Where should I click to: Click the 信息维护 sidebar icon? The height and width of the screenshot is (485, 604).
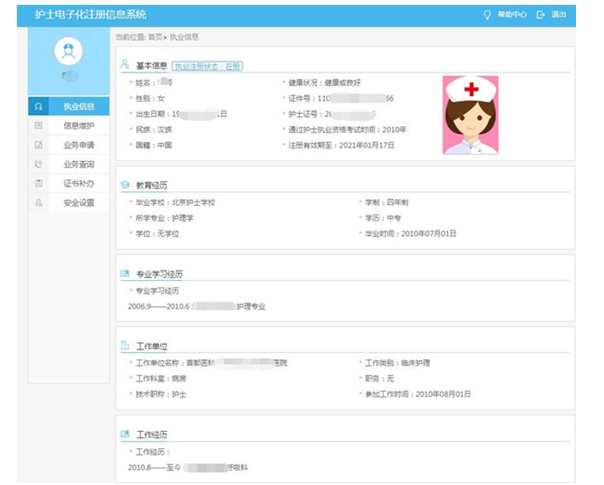(39, 126)
